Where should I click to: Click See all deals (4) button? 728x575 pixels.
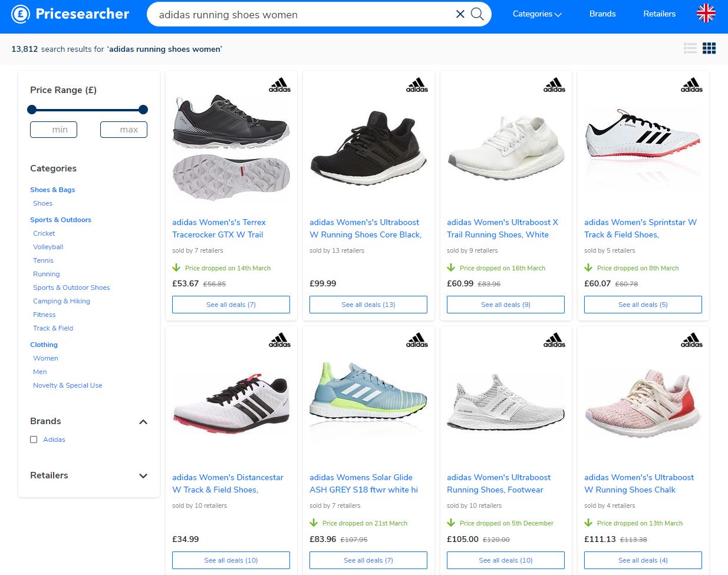[643, 560]
